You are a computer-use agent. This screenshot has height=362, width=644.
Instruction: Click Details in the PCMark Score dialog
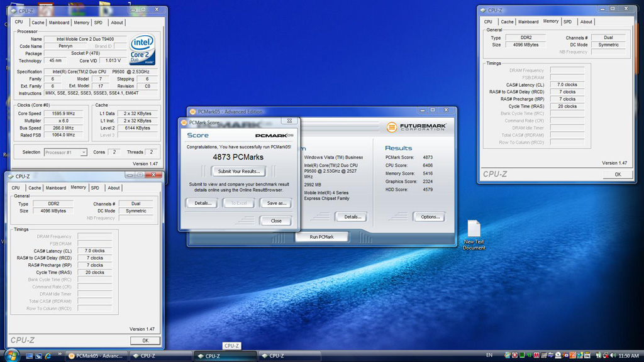[x=203, y=203]
